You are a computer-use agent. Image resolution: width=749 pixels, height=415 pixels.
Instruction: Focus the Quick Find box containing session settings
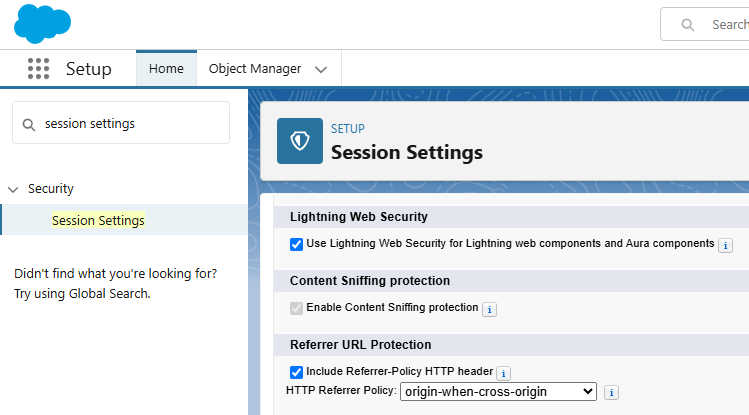pos(121,123)
